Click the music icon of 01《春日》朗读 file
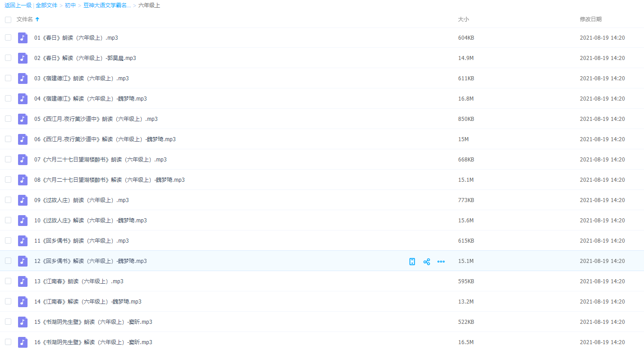644x350 pixels. 23,38
